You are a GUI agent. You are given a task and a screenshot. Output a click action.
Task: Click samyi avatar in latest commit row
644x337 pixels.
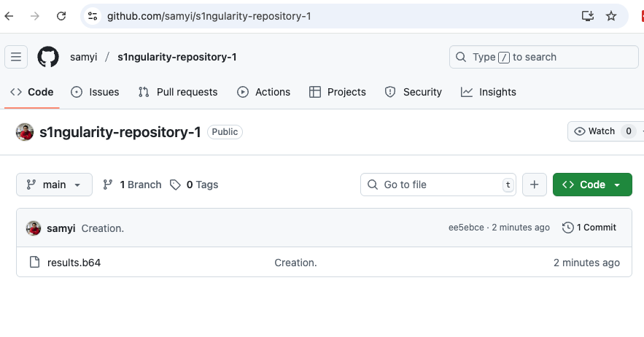coord(34,228)
